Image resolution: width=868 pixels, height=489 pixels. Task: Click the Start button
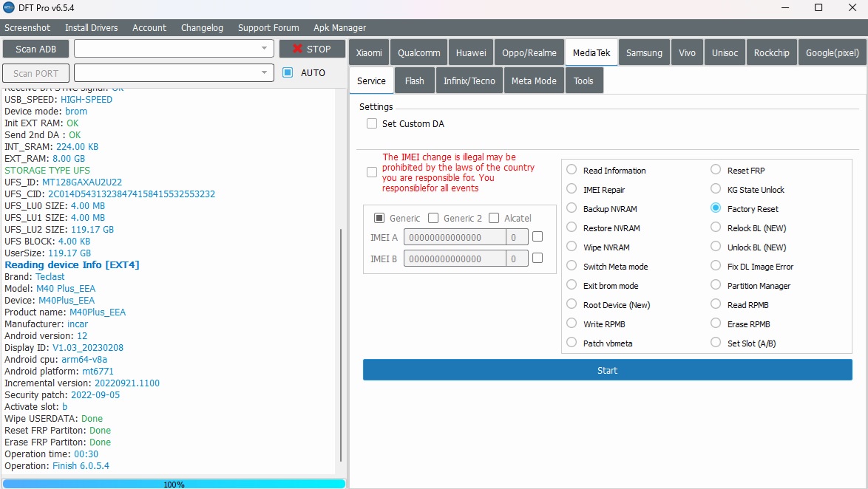pyautogui.click(x=607, y=370)
